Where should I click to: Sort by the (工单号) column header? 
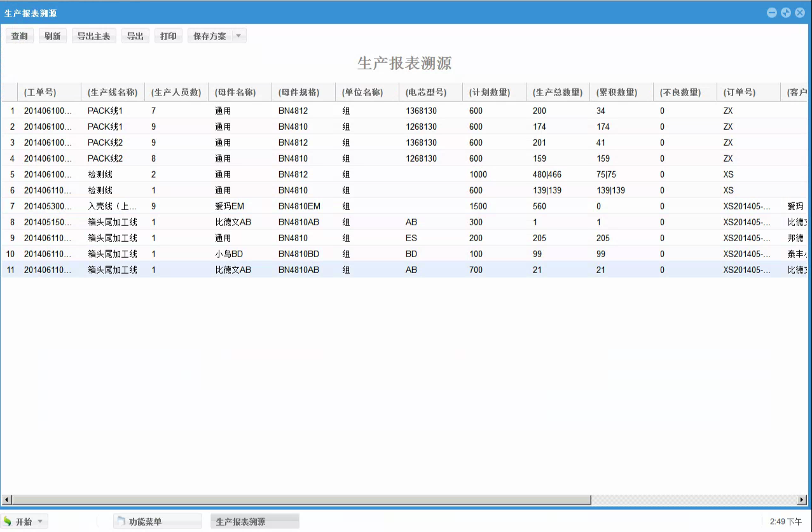click(50, 92)
